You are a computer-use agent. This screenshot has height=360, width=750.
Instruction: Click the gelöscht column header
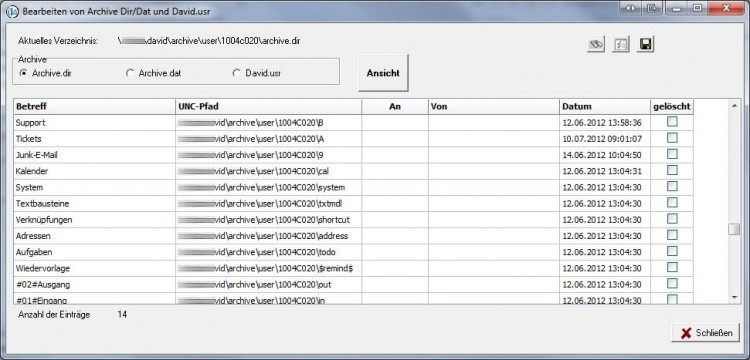[672, 107]
